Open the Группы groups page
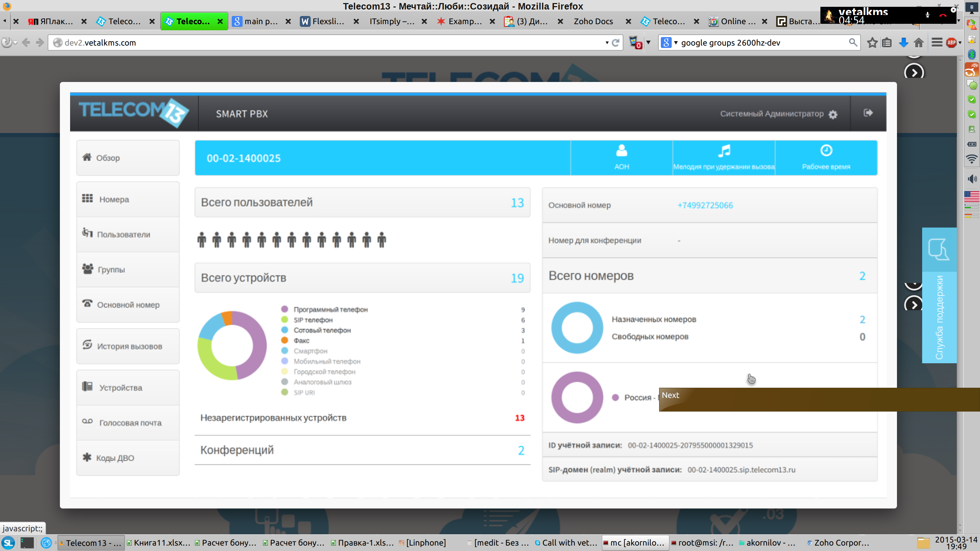The height and width of the screenshot is (551, 980). tap(128, 270)
